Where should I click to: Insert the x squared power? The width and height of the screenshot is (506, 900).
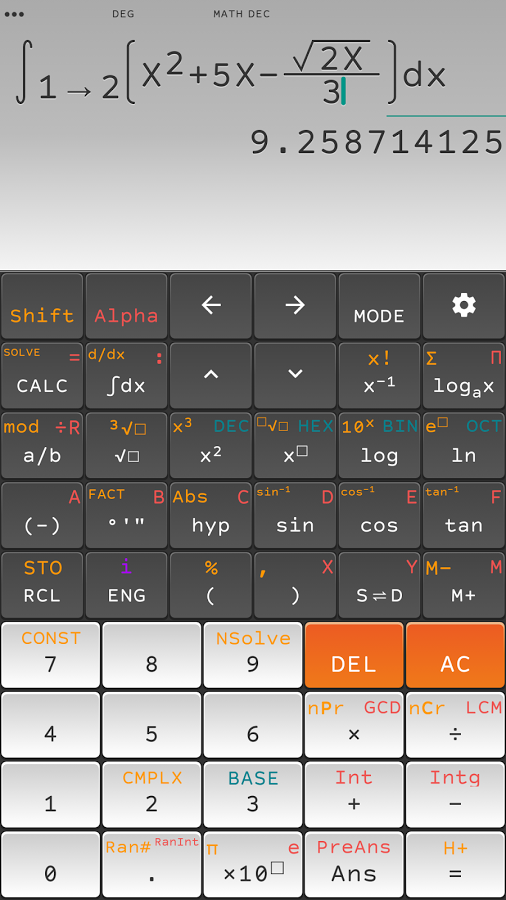[x=211, y=445]
